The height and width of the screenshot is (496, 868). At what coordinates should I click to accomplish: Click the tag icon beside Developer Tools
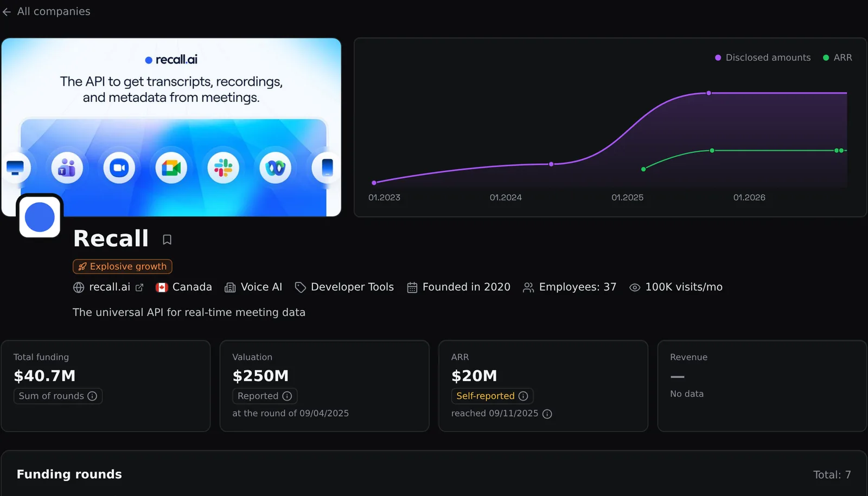coord(300,288)
